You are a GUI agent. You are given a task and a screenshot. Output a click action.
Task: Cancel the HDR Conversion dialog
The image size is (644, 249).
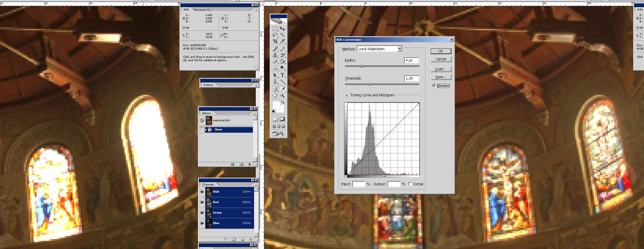441,59
